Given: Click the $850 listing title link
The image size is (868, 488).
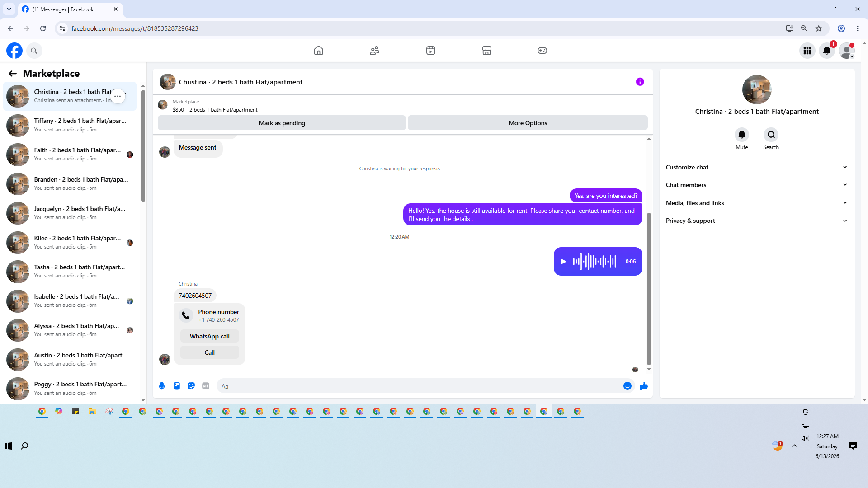Looking at the screenshot, I should click(215, 110).
